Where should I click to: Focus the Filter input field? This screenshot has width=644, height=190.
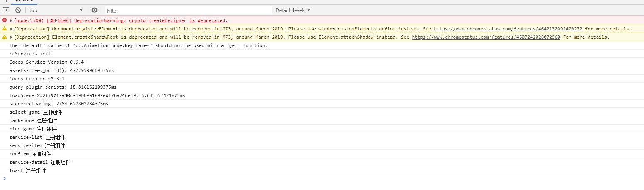tap(188, 10)
